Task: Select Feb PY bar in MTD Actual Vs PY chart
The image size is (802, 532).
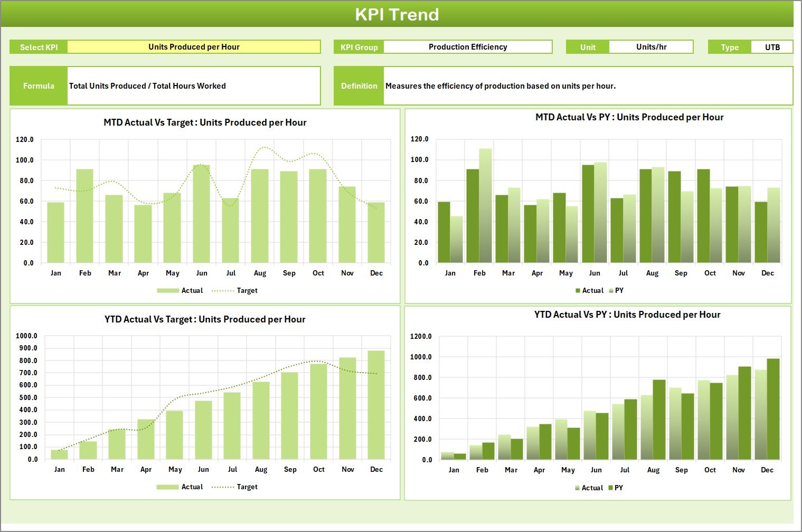Action: click(485, 206)
